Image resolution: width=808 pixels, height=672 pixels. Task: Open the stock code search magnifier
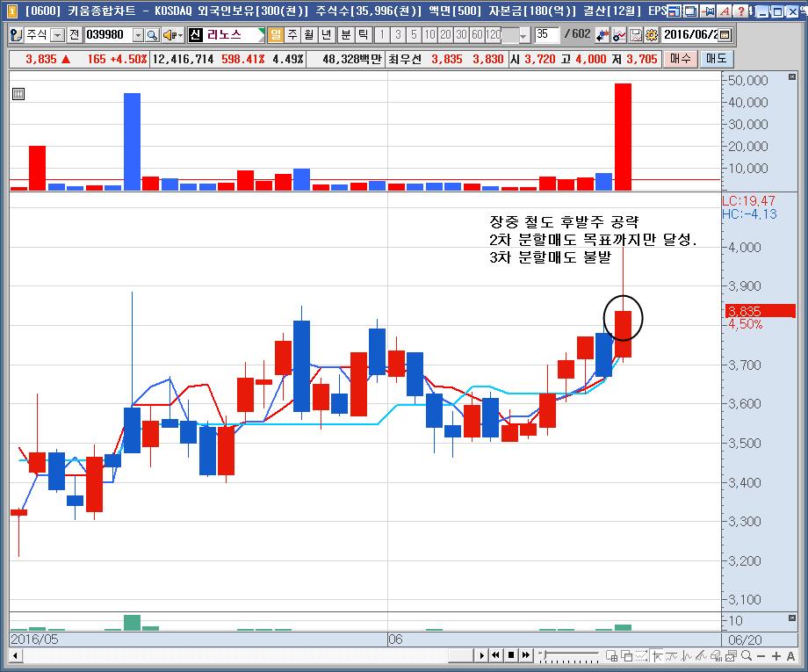click(152, 35)
